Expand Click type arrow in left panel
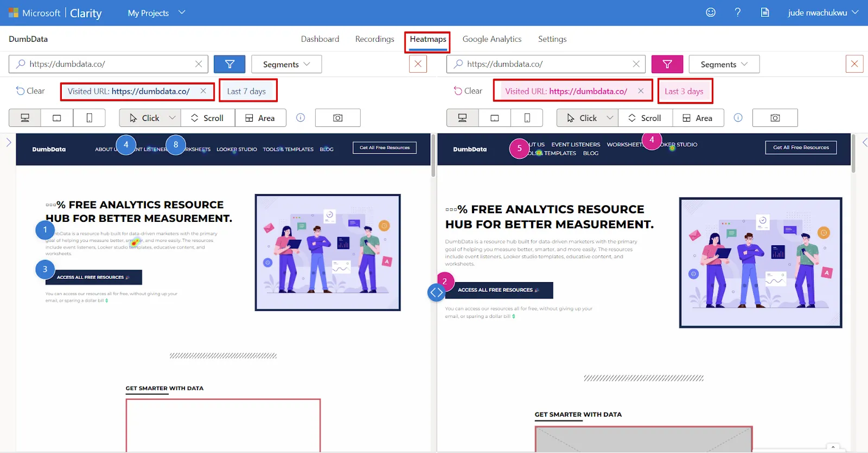Viewport: 868px width, 453px height. point(173,118)
